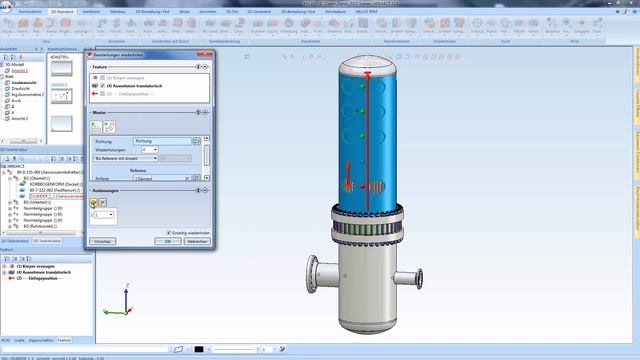Viewport: 640px width, 360px height.
Task: Click the brush icon at the bottom toolbar's right end
Action: click(x=282, y=349)
